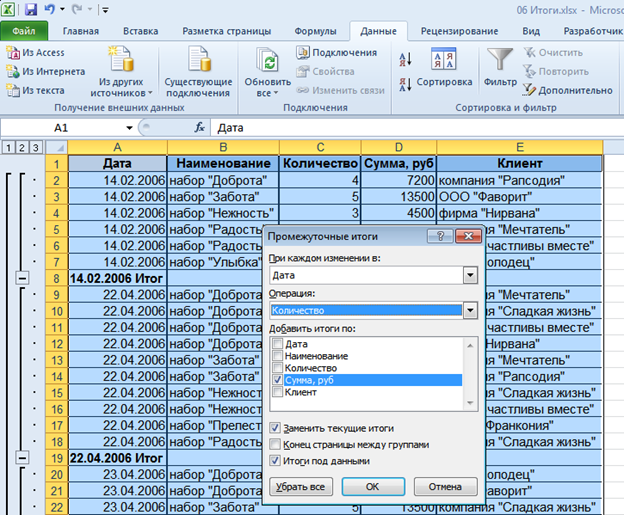Viewport: 624px width, 515px height.
Task: Click Изменить связи button
Action: [340, 90]
